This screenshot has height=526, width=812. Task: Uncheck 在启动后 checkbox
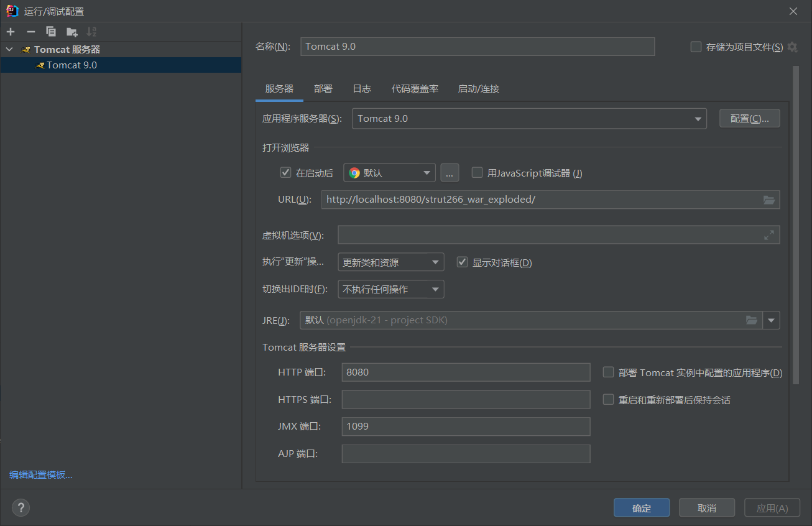click(286, 173)
